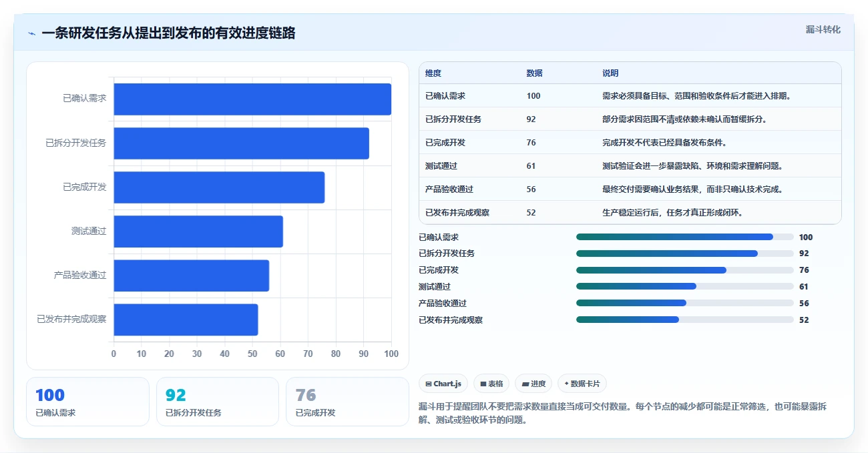Click the 100 已确认需求 data card
The image size is (868, 453).
pyautogui.click(x=87, y=402)
